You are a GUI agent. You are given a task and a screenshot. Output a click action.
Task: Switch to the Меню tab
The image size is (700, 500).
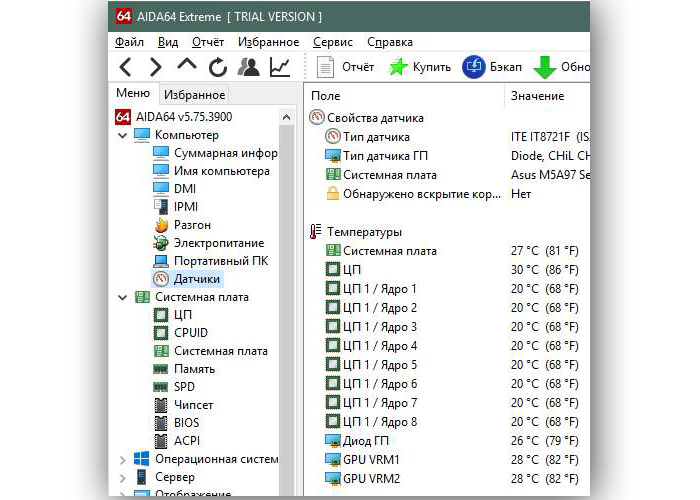(133, 93)
